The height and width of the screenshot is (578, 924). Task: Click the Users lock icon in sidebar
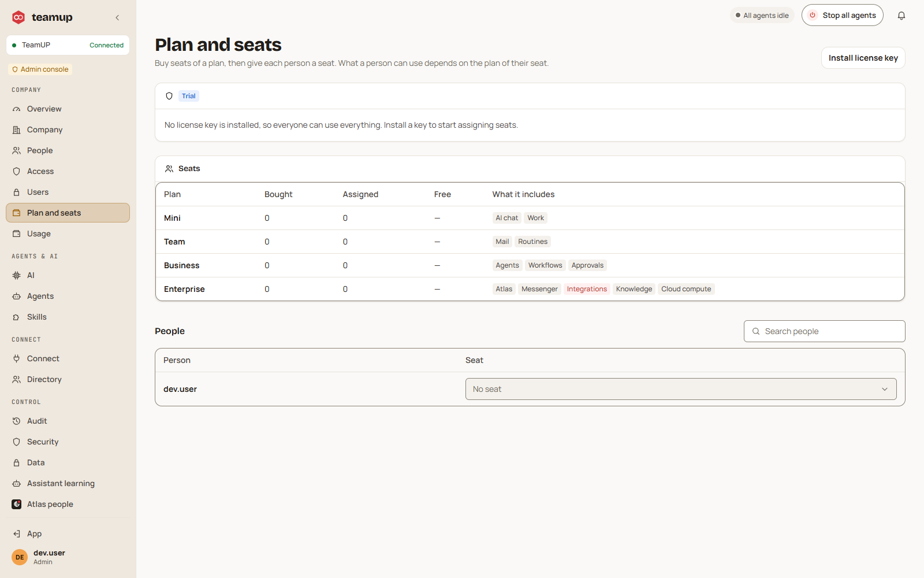point(17,192)
